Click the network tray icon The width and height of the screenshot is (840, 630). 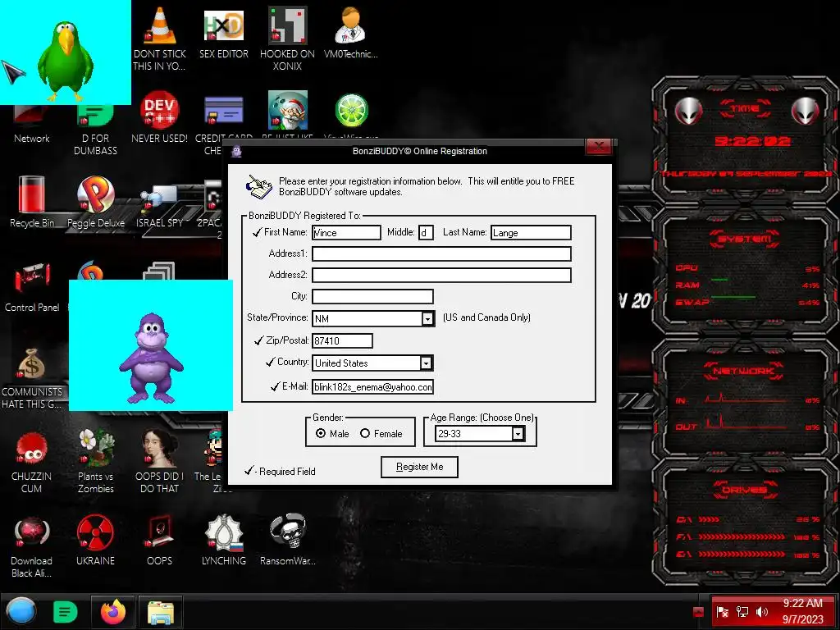(742, 612)
